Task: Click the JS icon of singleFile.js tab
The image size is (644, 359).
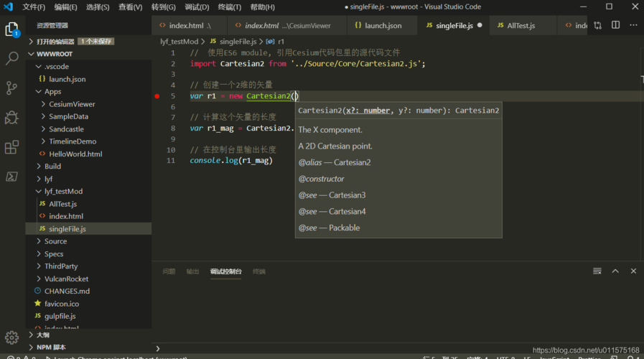Action: coord(429,25)
